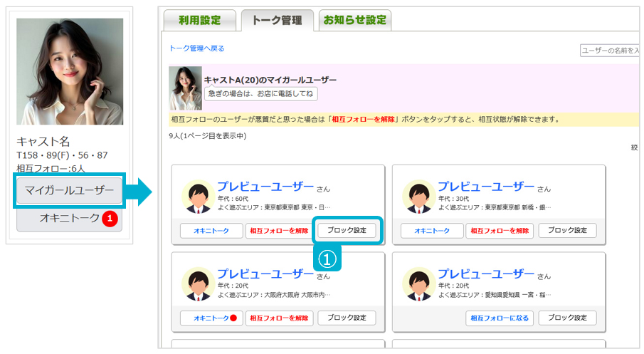This screenshot has height=354, width=644.
Task: Open オキニトーク in the cast panel
Action: [x=69, y=219]
